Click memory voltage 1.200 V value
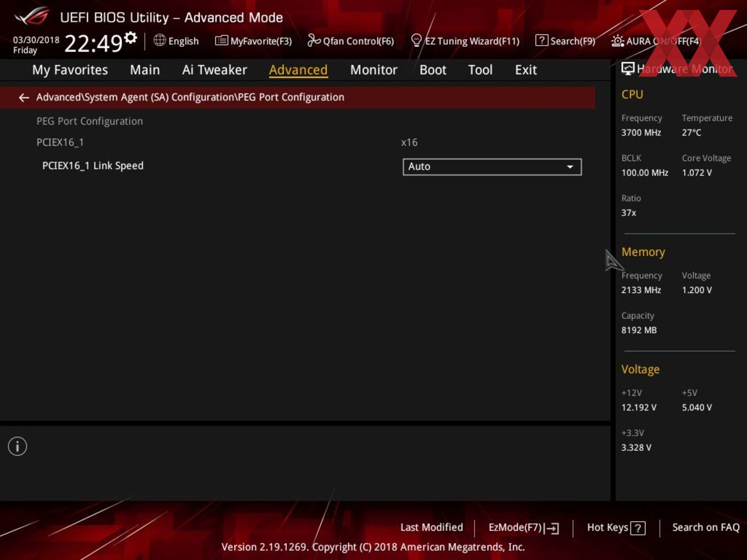 tap(696, 290)
